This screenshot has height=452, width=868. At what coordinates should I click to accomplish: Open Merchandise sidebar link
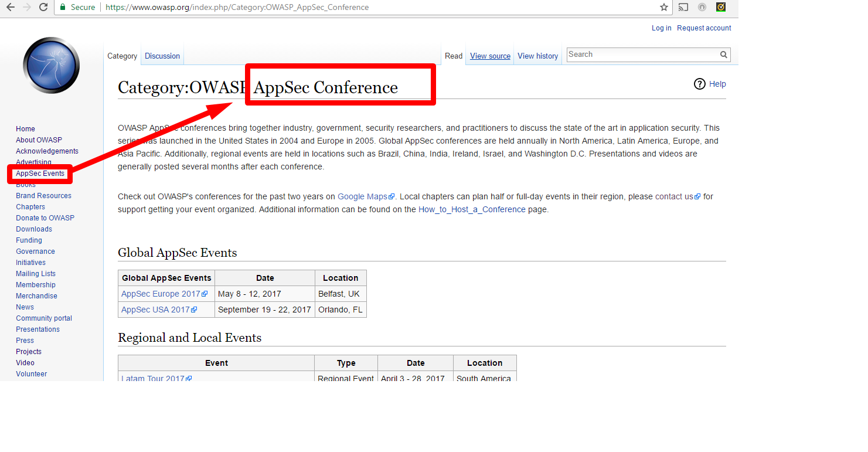[36, 296]
